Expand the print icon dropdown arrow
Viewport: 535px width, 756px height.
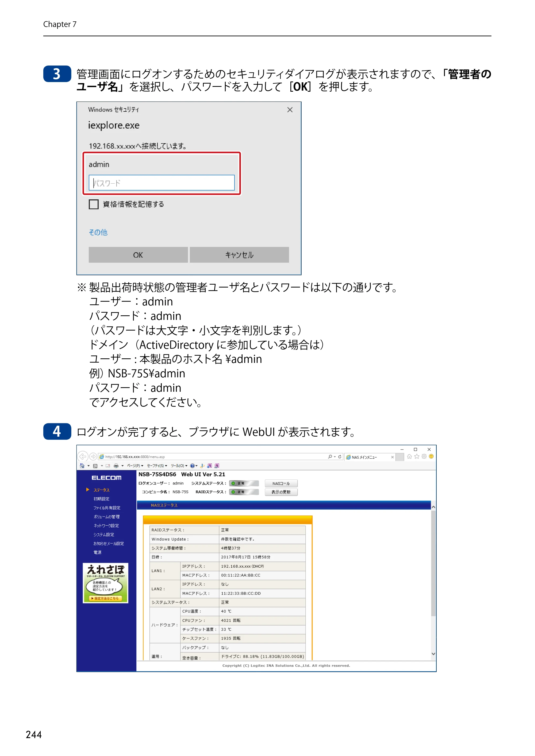pyautogui.click(x=122, y=466)
